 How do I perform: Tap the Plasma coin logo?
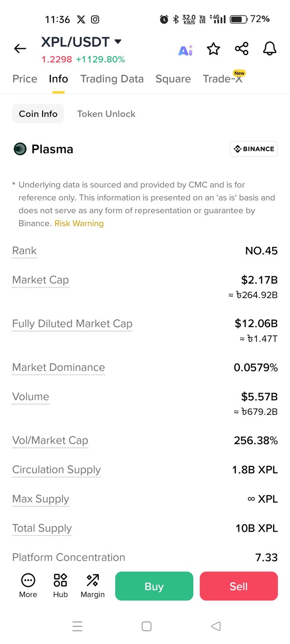point(20,149)
